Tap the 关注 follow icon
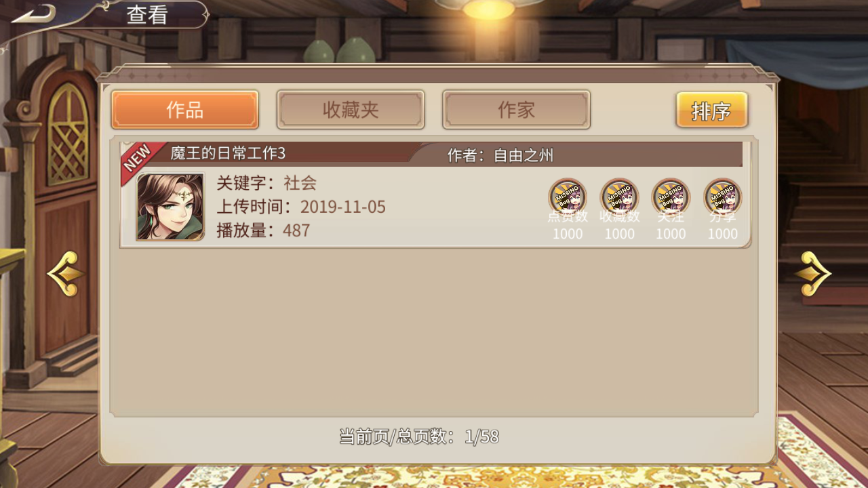868x488 pixels. click(x=671, y=197)
